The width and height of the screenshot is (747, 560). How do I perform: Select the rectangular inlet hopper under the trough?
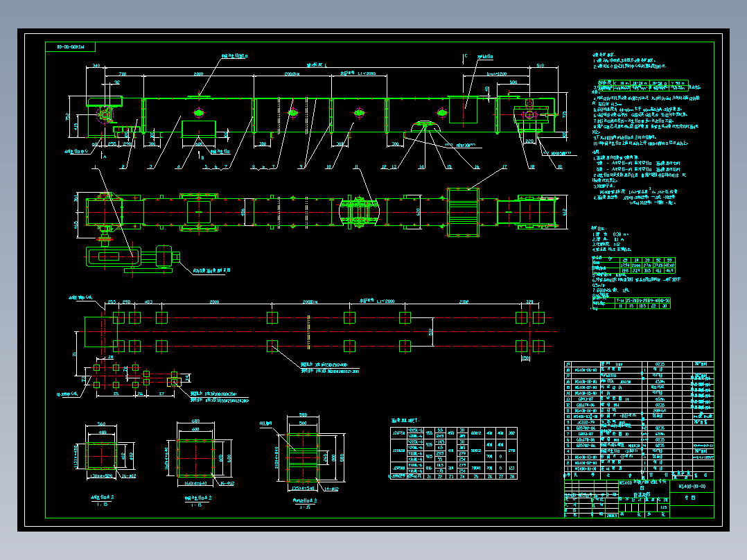(x=199, y=129)
